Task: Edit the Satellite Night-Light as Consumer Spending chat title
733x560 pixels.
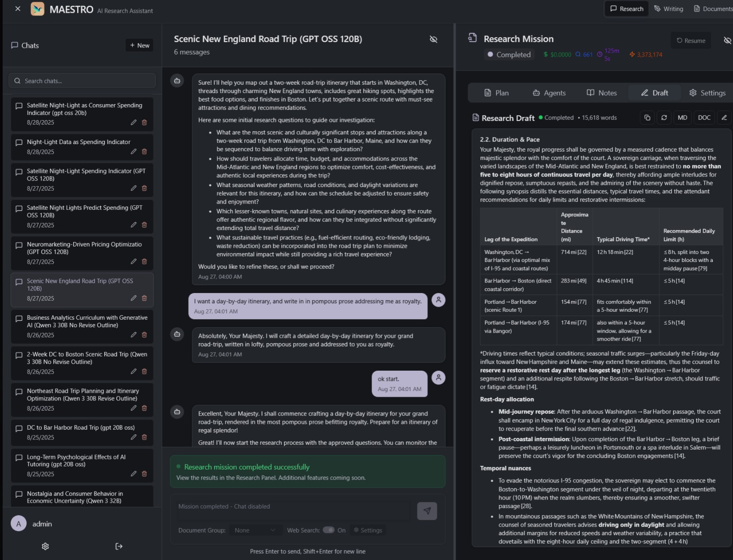Action: [133, 122]
